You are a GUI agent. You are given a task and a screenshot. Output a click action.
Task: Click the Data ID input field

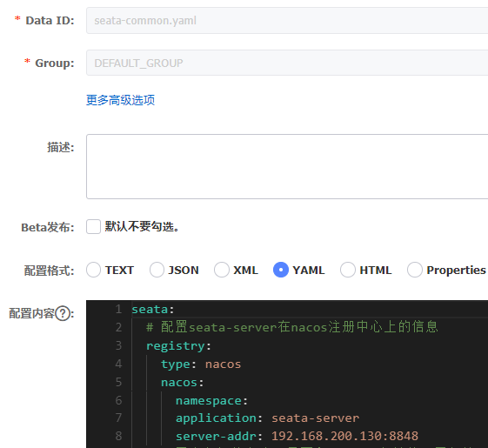click(x=287, y=21)
